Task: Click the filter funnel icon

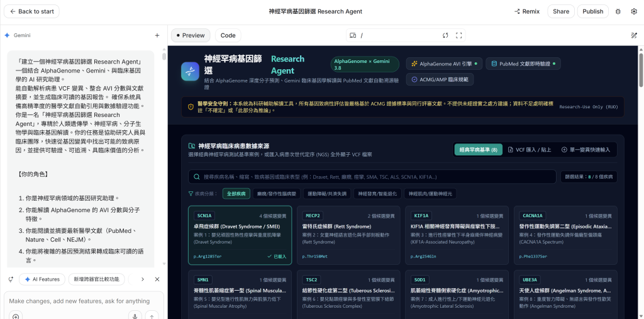Action: coord(191,194)
